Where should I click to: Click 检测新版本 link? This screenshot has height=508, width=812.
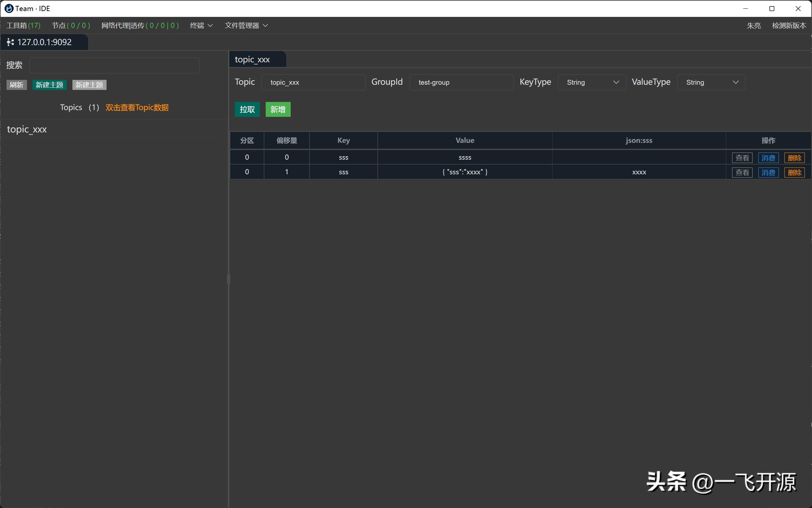[x=789, y=26]
